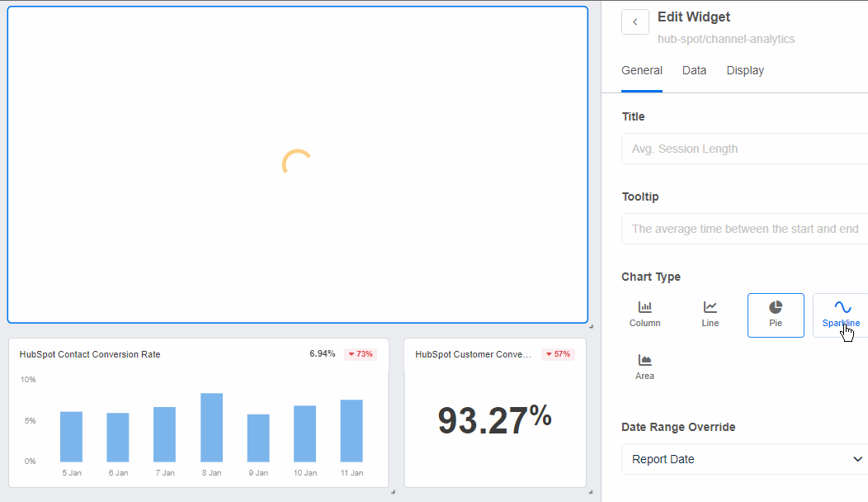Select the Area chart type

click(x=644, y=367)
